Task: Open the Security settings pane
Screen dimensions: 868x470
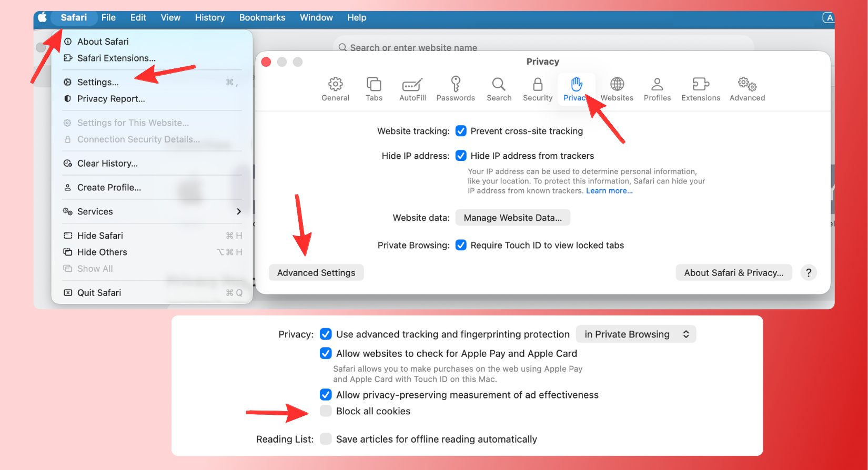Action: coord(538,89)
